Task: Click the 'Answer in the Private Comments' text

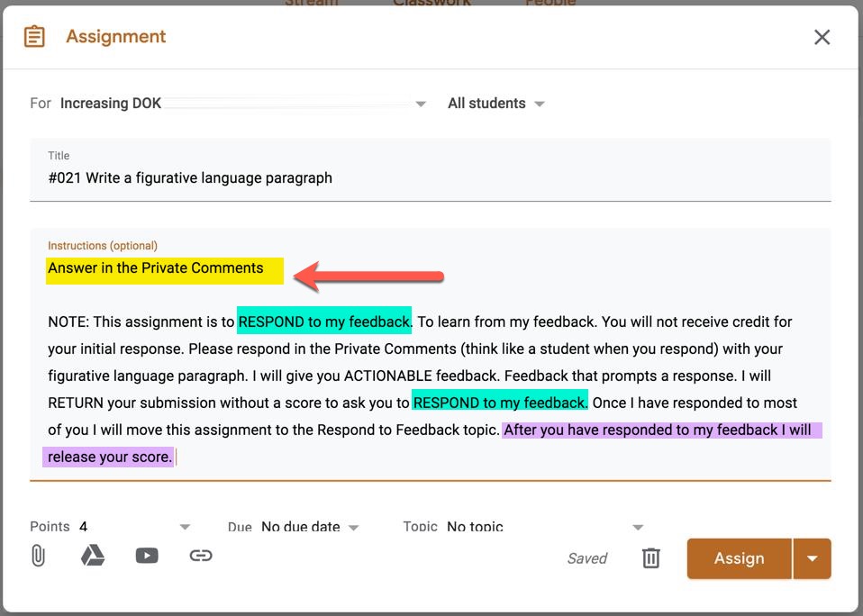Action: tap(156, 267)
